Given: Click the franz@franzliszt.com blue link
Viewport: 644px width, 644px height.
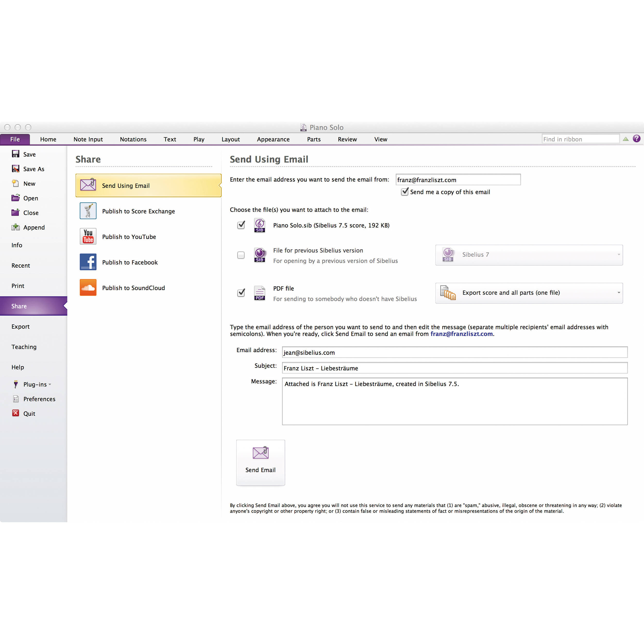Looking at the screenshot, I should click(x=461, y=334).
